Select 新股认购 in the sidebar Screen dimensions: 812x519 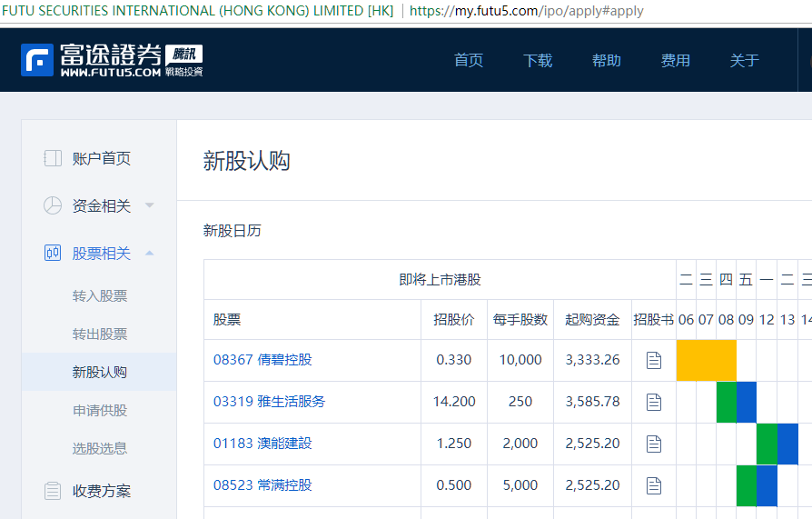pyautogui.click(x=100, y=373)
